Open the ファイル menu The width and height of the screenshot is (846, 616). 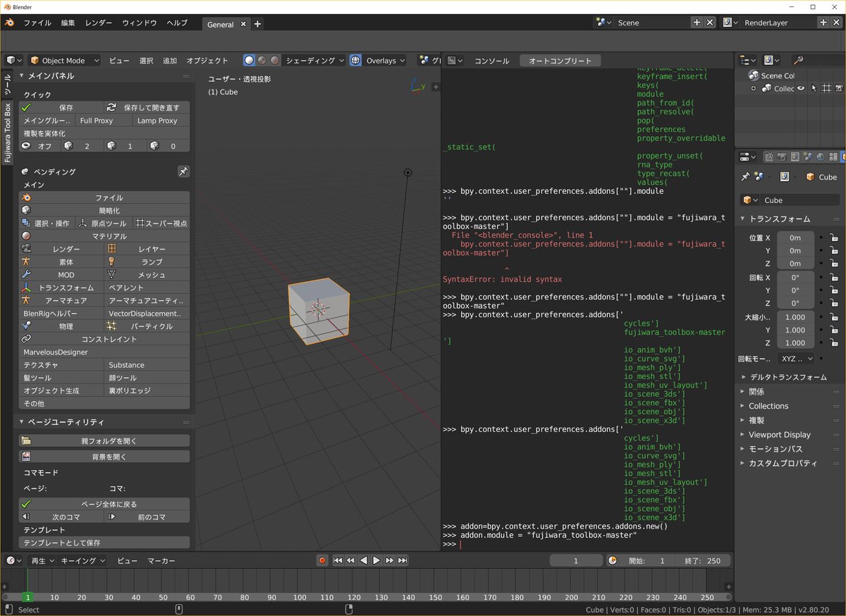[37, 23]
